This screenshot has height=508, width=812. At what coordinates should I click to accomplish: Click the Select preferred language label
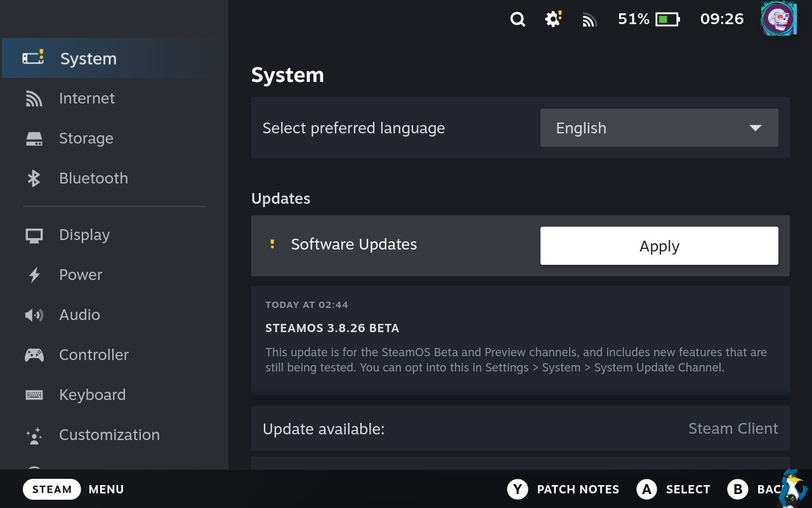354,128
